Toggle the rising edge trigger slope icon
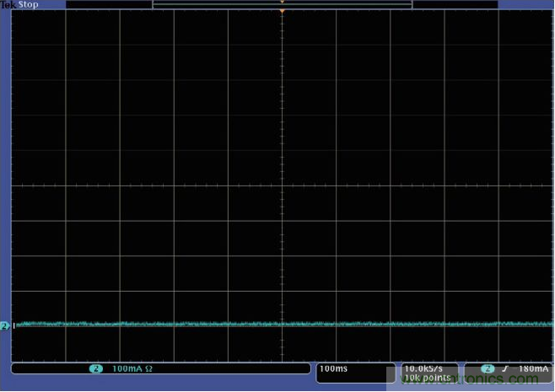This screenshot has width=555, height=392. pyautogui.click(x=504, y=369)
